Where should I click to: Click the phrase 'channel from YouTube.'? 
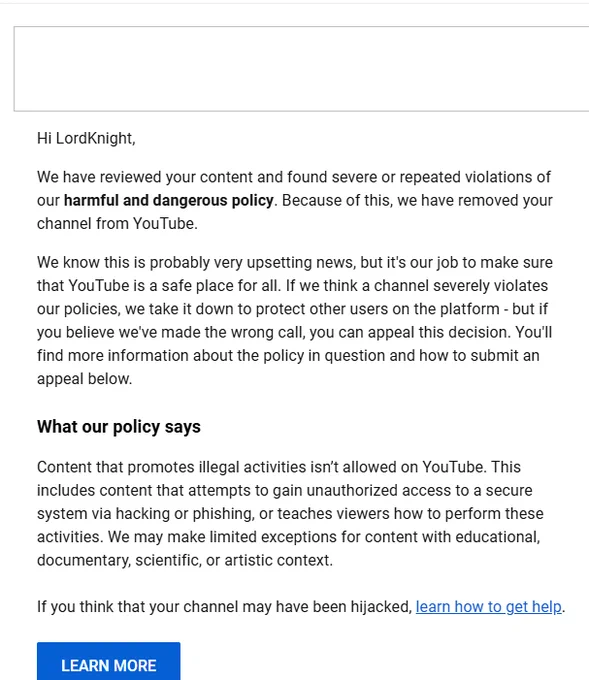(117, 224)
